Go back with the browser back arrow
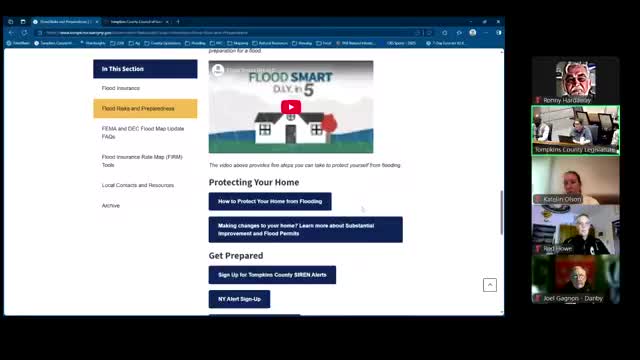Viewport: 640px width, 360px height. pyautogui.click(x=11, y=33)
